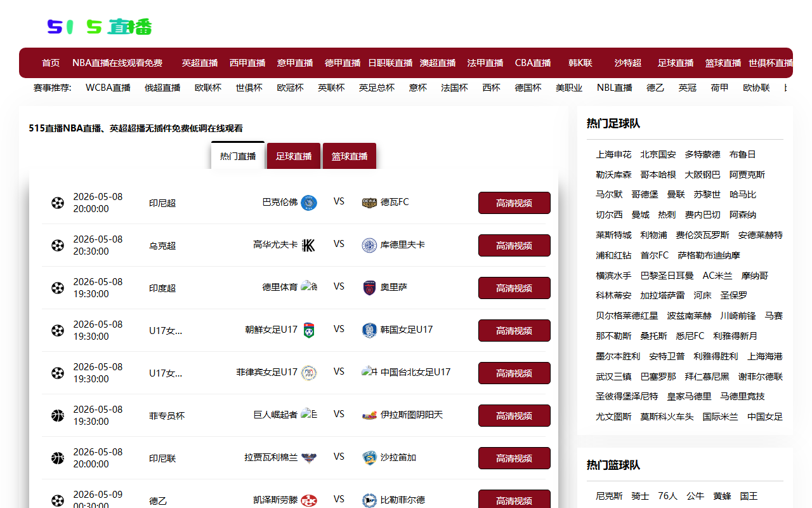Screen dimensions: 812x508
Task: Click basketball icon in 巨人崛起者 match row
Action: tap(58, 416)
